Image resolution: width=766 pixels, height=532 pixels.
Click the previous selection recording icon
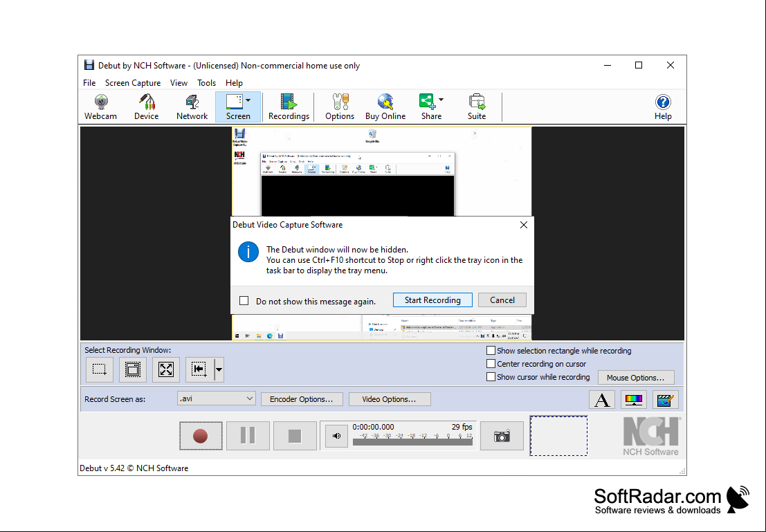199,369
